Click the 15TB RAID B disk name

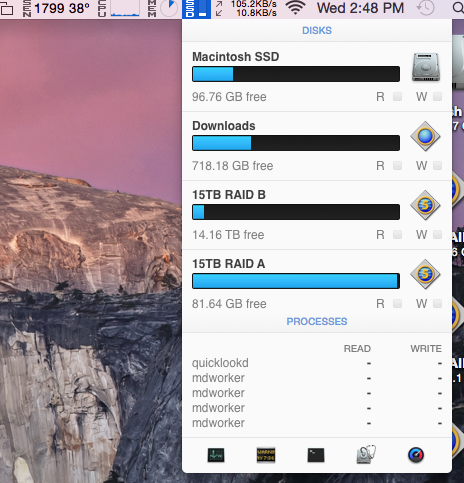pyautogui.click(x=229, y=195)
